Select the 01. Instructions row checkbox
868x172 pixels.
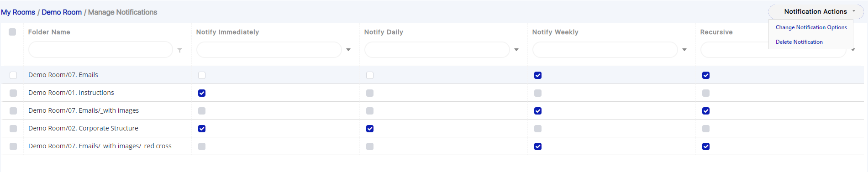click(13, 93)
